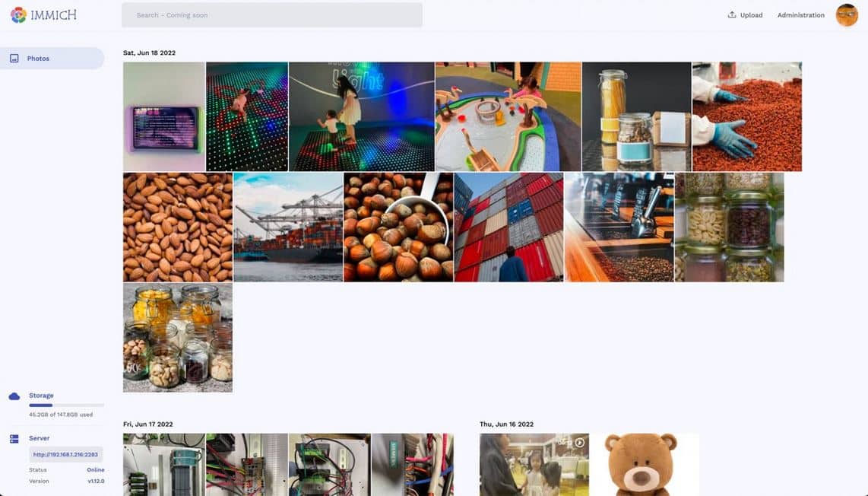Open the teddy bear photo
This screenshot has height=496, width=868.
pos(645,464)
